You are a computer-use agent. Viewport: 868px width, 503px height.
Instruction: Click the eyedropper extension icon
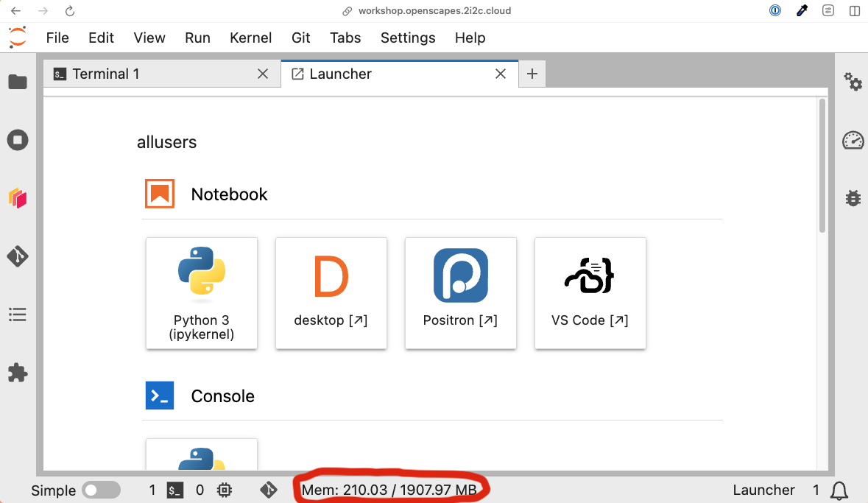tap(802, 10)
